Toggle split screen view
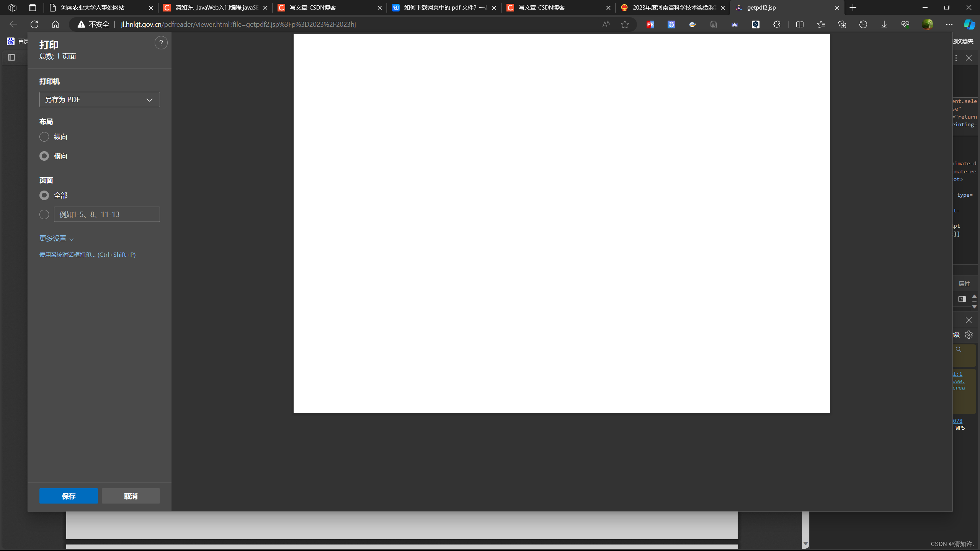 tap(800, 24)
